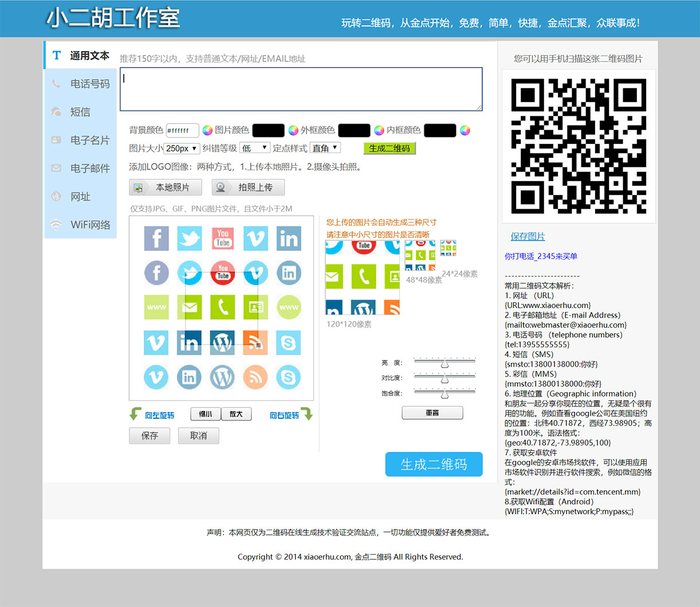Image resolution: width=700 pixels, height=607 pixels.
Task: Rotate the logo image left with 向左旋转 arrow
Action: [135, 414]
